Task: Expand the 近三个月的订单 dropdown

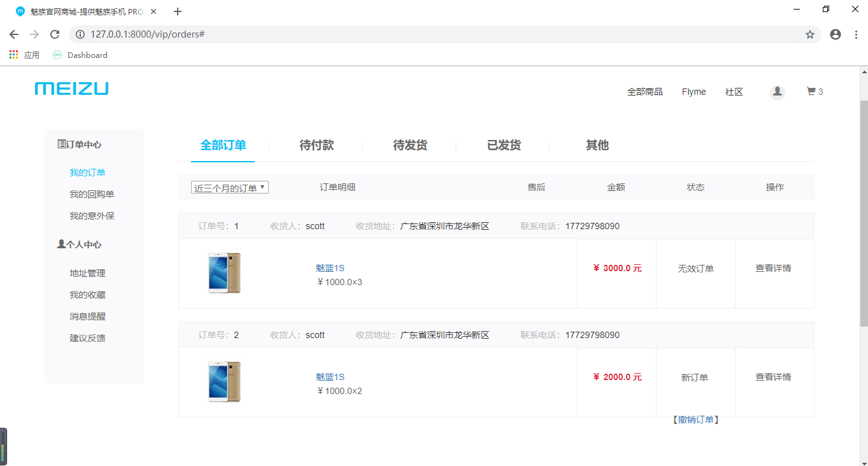Action: point(230,187)
